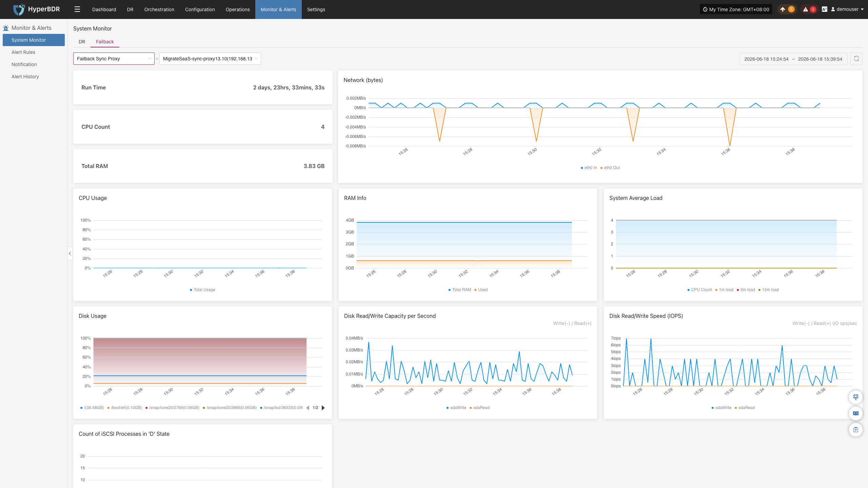Open the MigrateSaaS-sync-proxy13.10 host dropdown

[x=210, y=59]
